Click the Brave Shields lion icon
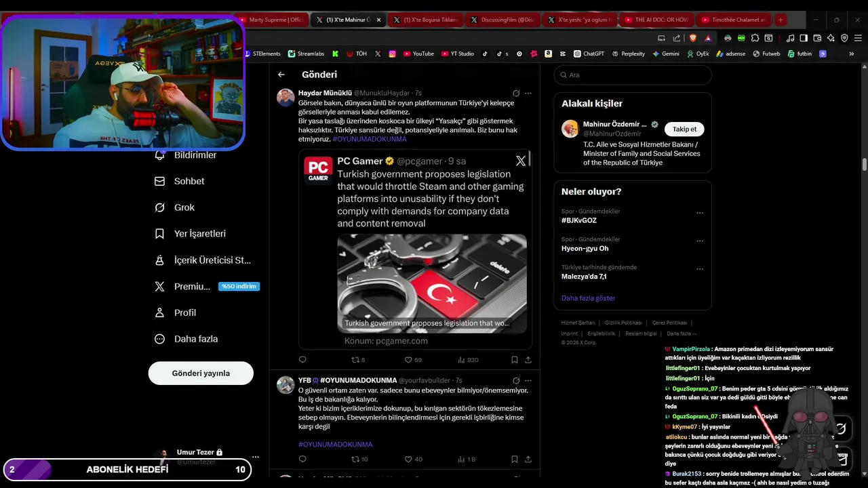The image size is (868, 488). [692, 38]
